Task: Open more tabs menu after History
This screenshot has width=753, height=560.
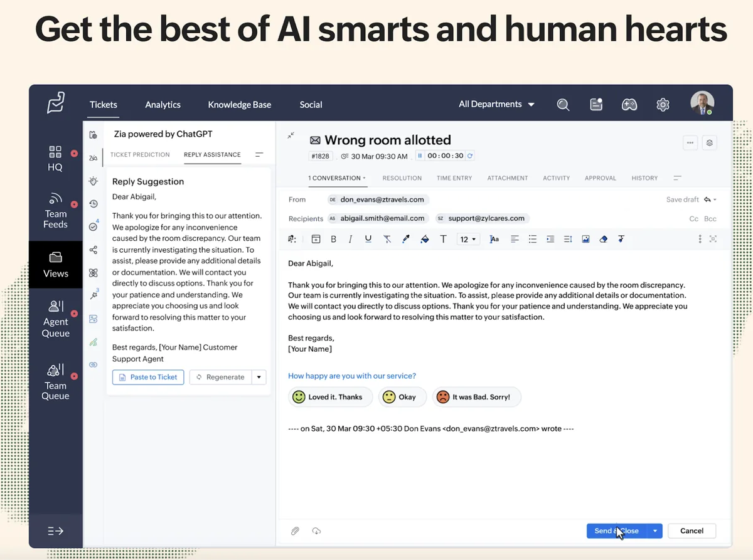Action: click(x=677, y=178)
